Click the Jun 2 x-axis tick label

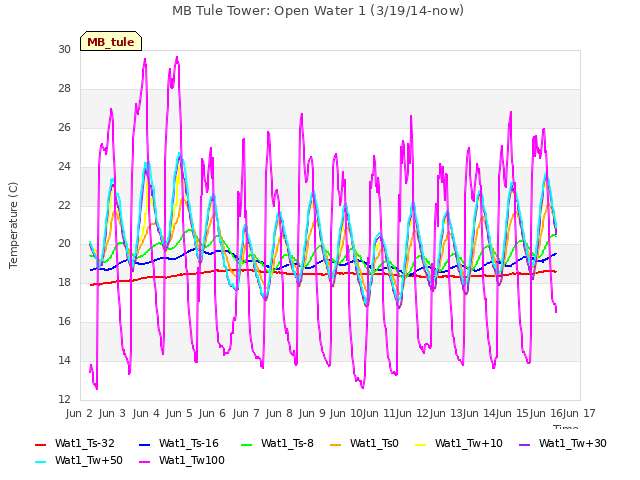pos(80,413)
